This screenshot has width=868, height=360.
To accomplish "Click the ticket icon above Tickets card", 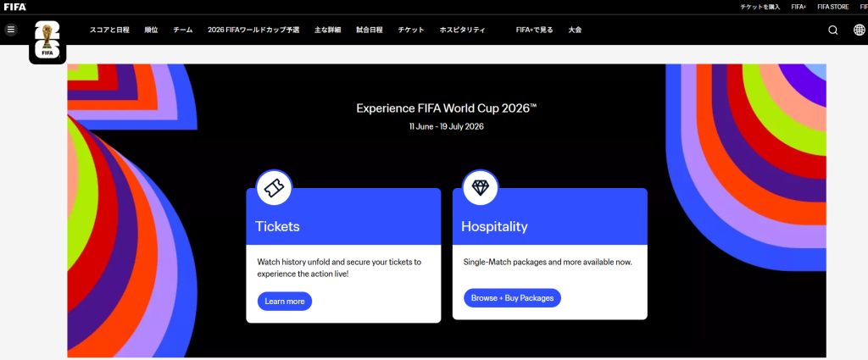I will 273,188.
